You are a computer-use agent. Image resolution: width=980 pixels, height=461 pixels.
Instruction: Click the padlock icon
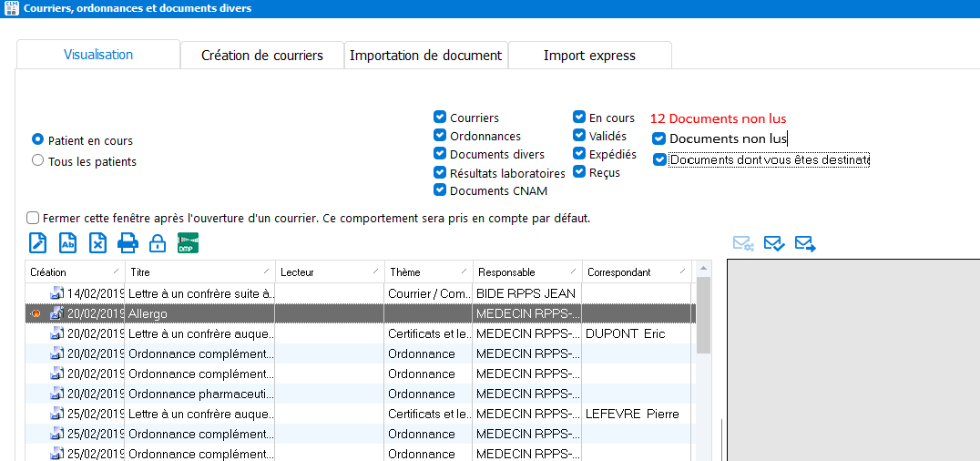pyautogui.click(x=157, y=243)
